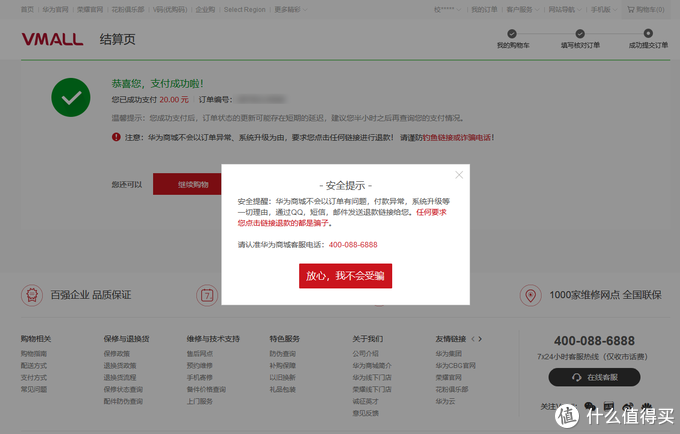Open 华为官网 in top navigation
This screenshot has width=680, height=434.
(55, 10)
